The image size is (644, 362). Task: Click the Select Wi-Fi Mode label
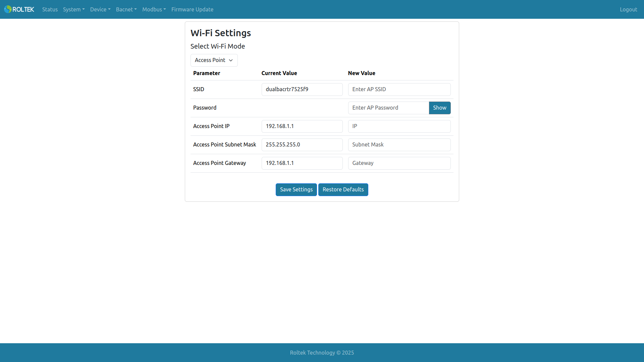[218, 46]
